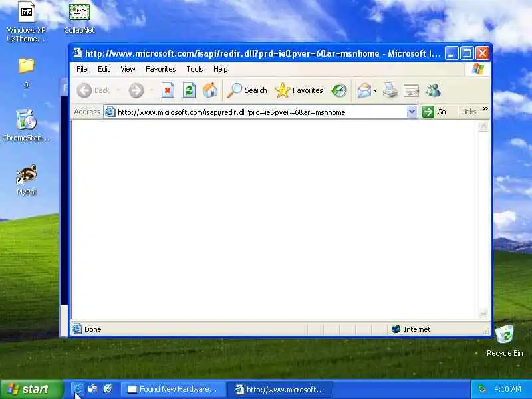The height and width of the screenshot is (399, 532).
Task: Expand the address bar URL dropdown
Action: coord(412,112)
